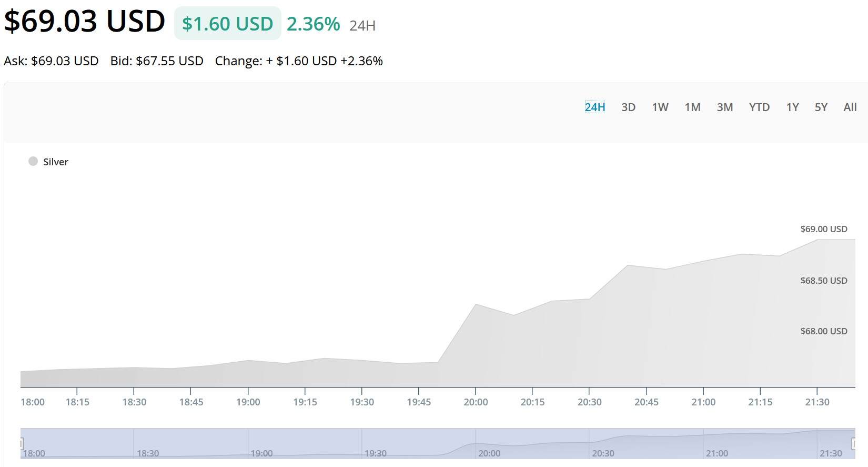Click the $68.50 USD y-axis label
This screenshot has height=467, width=868.
tap(824, 281)
